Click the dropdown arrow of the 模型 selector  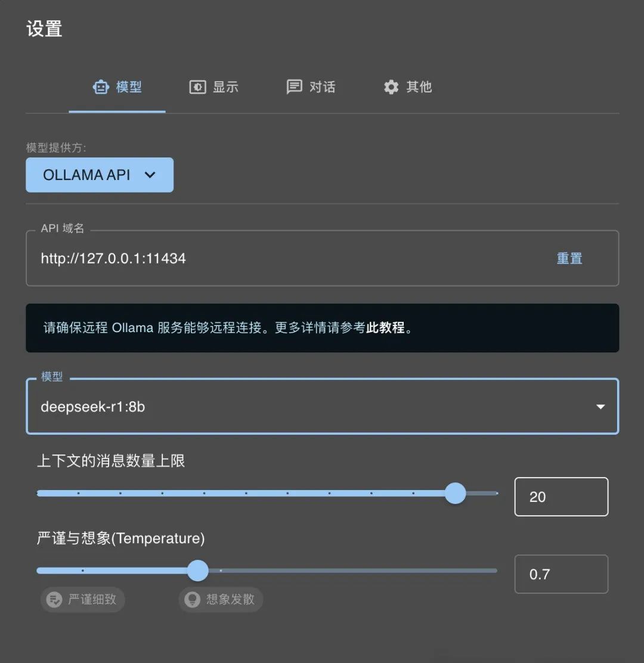pyautogui.click(x=600, y=407)
